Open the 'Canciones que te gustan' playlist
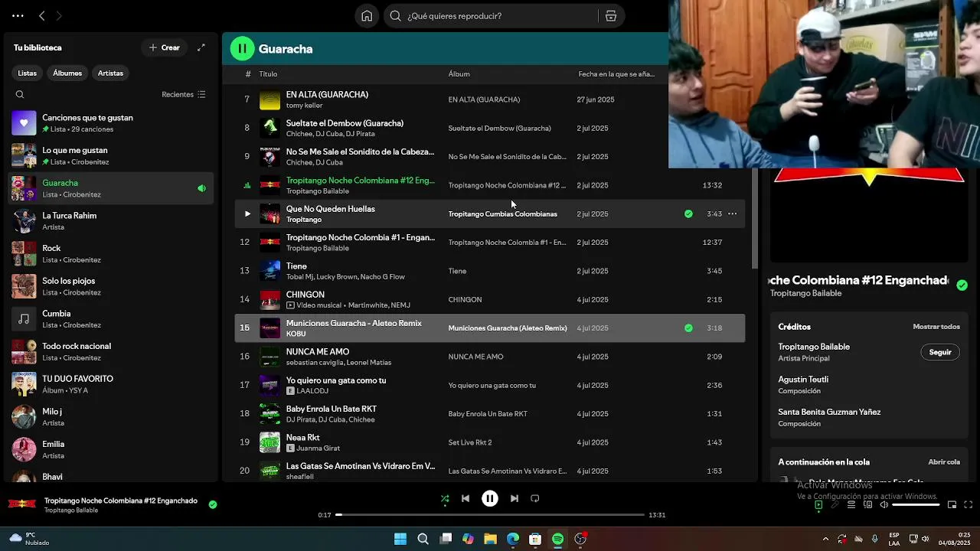This screenshot has width=980, height=551. 111,123
